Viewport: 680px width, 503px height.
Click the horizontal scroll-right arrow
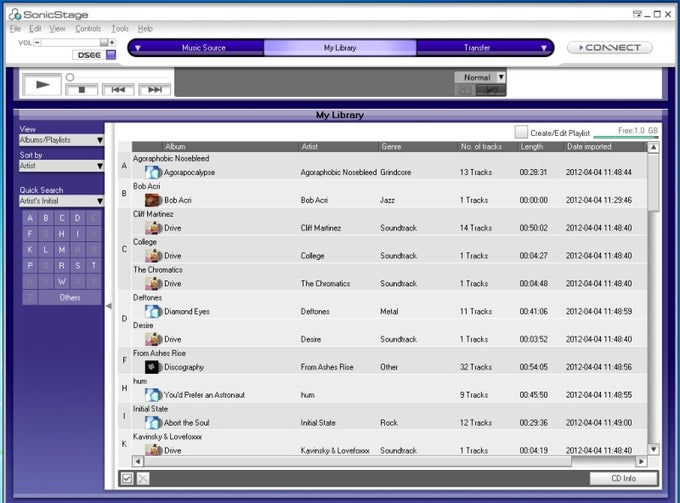[641, 461]
